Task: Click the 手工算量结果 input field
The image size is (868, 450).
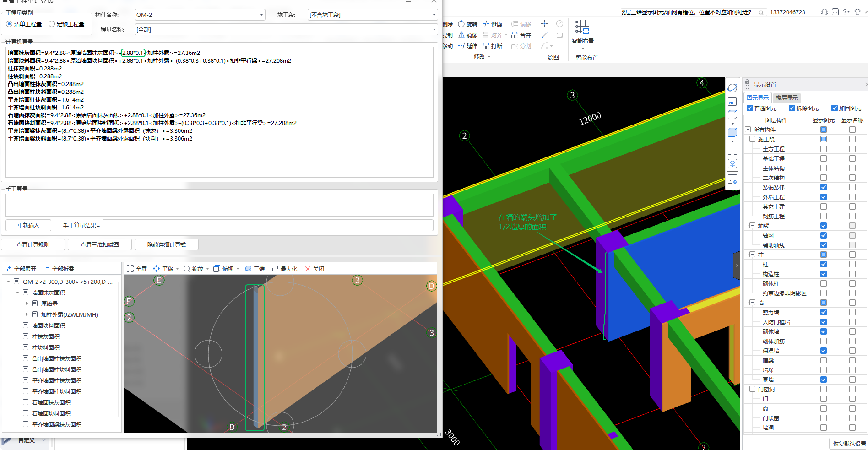Action: (x=268, y=226)
